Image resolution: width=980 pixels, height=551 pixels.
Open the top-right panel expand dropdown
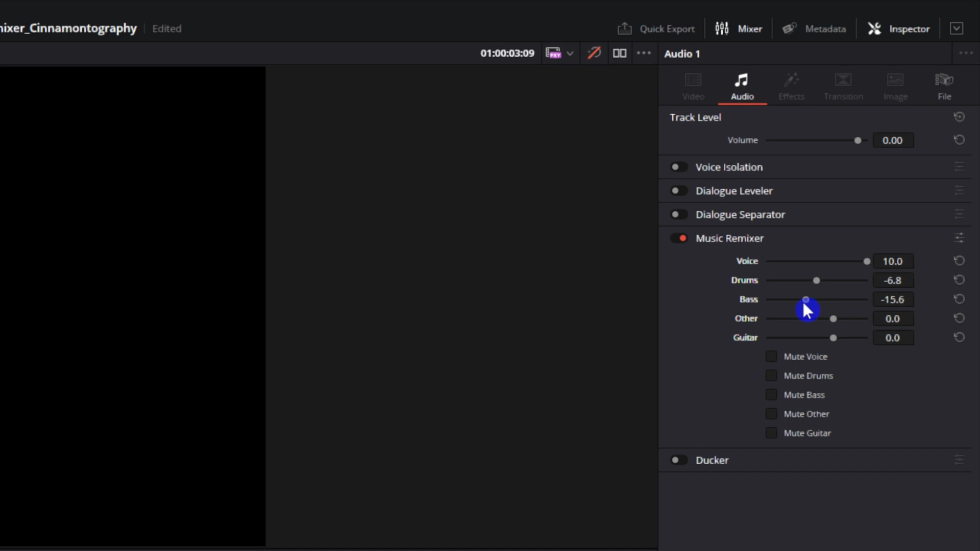pyautogui.click(x=957, y=29)
